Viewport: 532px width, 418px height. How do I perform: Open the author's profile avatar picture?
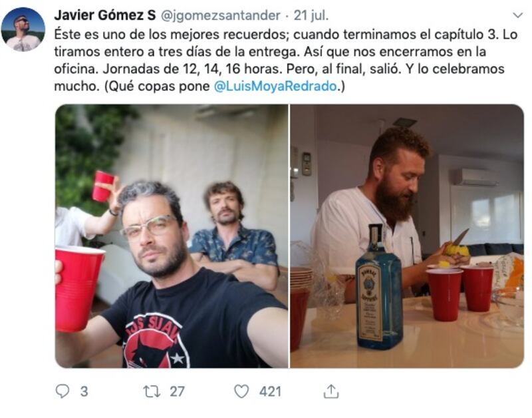click(x=23, y=29)
